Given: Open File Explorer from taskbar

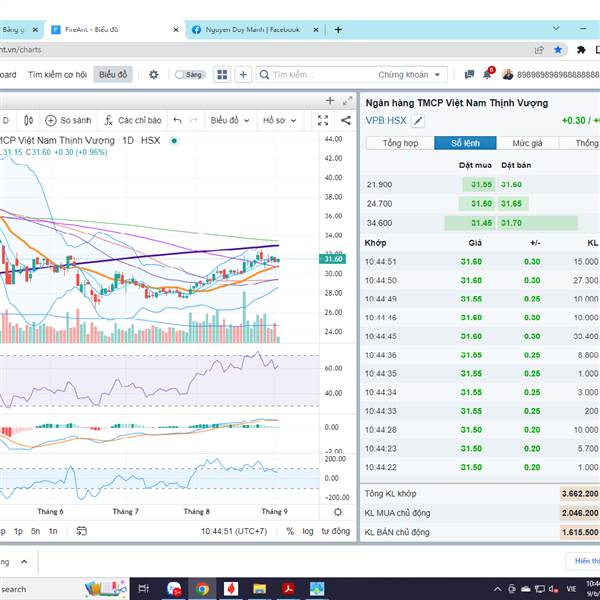Looking at the screenshot, I should tap(259, 589).
